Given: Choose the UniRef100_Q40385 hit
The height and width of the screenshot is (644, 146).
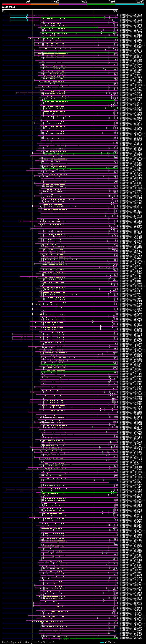Looking at the screenshot, I should (x=131, y=67).
